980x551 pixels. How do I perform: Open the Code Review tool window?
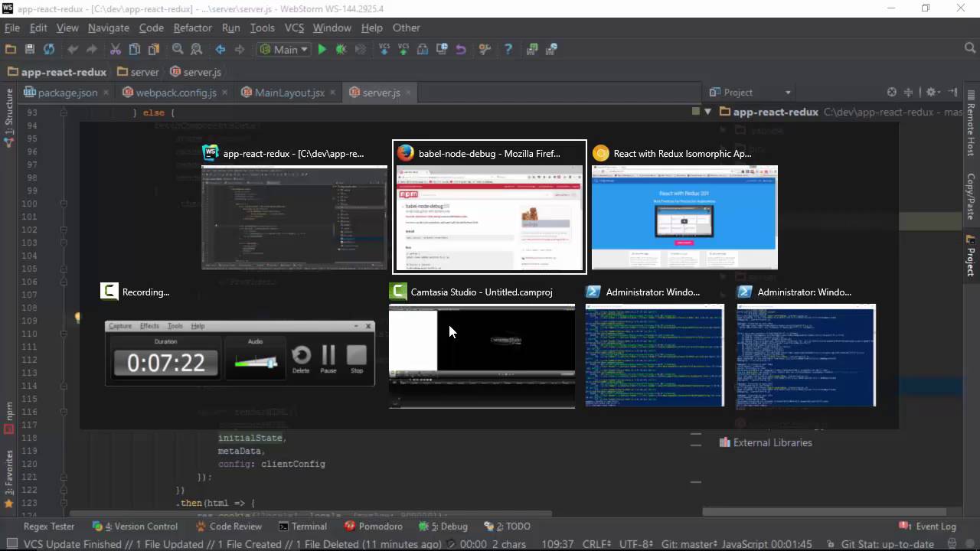click(x=227, y=527)
